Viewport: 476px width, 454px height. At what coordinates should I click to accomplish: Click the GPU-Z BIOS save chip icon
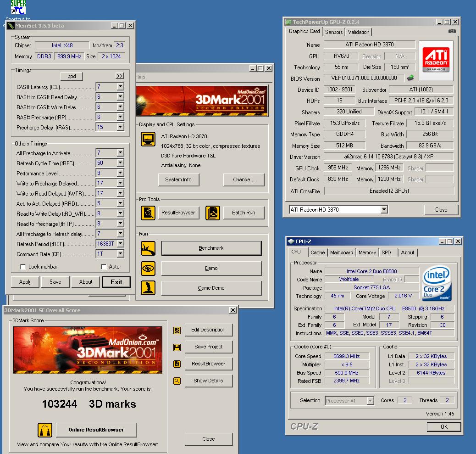pyautogui.click(x=410, y=78)
